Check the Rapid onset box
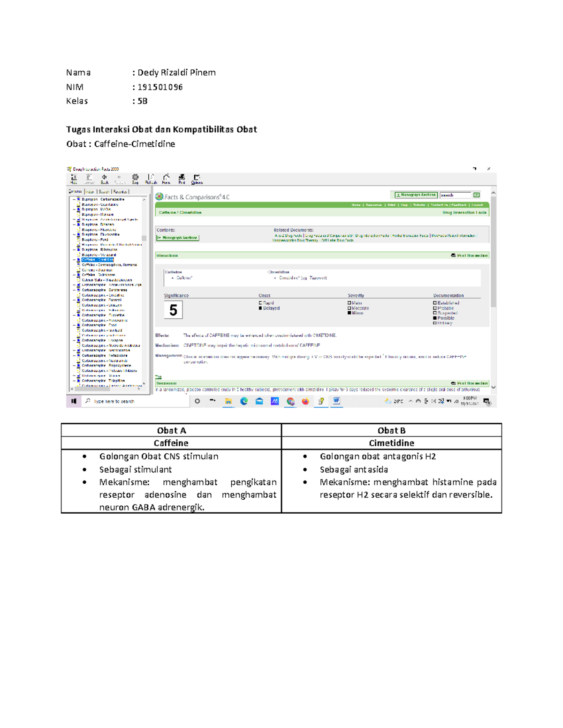Screen dimensions: 563x728 (260, 303)
